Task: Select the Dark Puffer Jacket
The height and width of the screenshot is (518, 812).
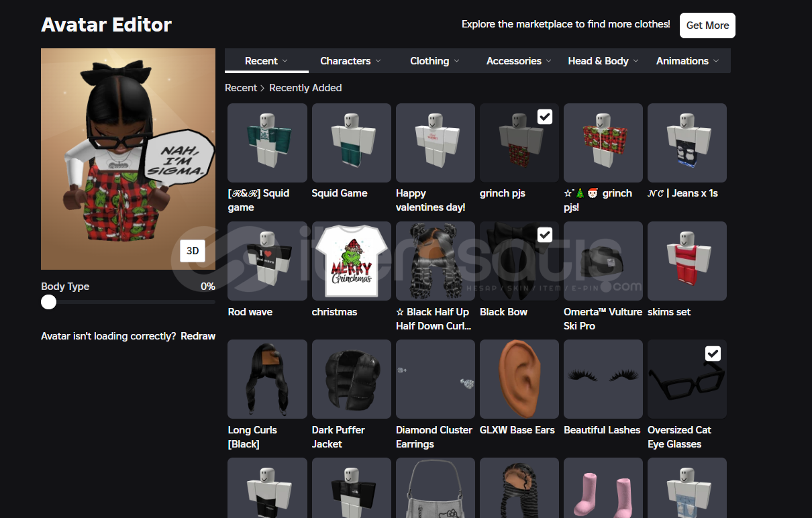Action: (x=351, y=379)
